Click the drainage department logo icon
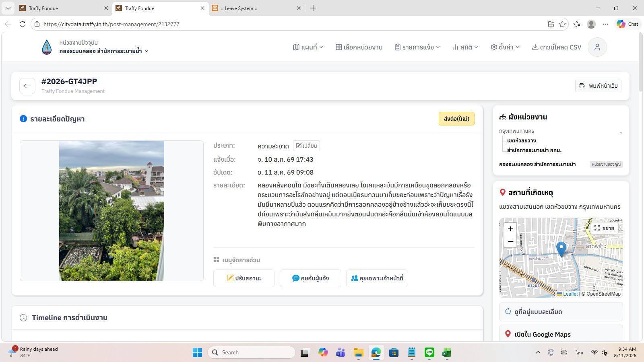This screenshot has height=362, width=644. (x=47, y=47)
